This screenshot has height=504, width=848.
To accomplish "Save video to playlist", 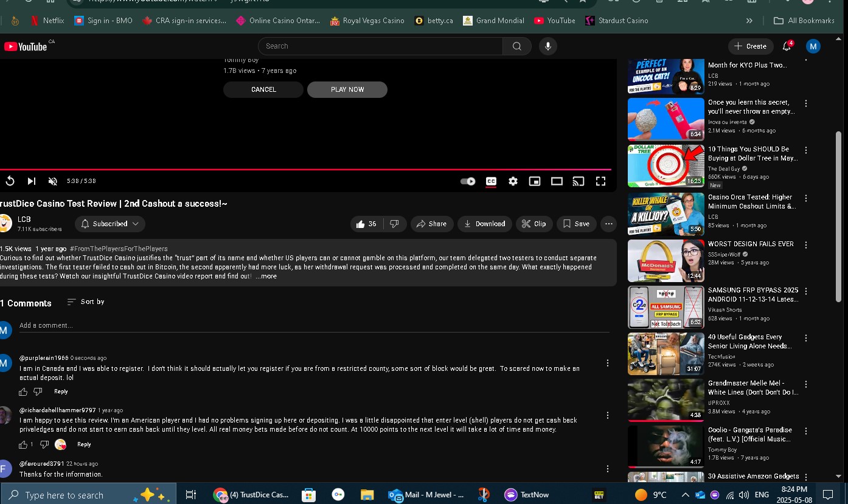I will (x=576, y=224).
